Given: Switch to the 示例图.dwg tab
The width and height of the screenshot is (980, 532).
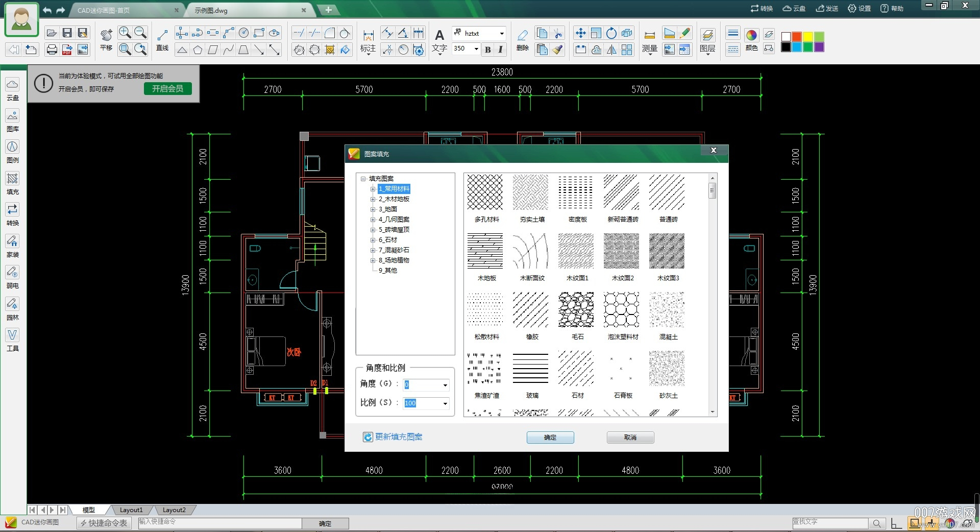Looking at the screenshot, I should pos(250,10).
